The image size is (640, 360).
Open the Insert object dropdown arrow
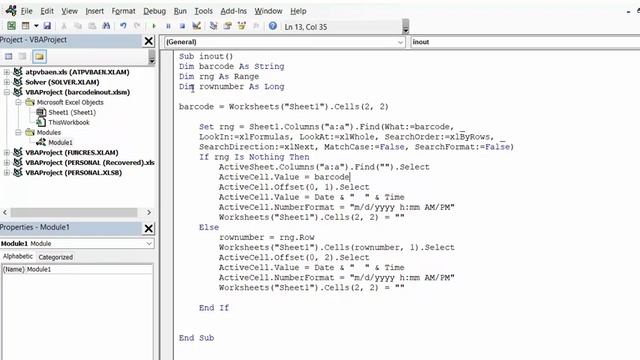tap(36, 26)
